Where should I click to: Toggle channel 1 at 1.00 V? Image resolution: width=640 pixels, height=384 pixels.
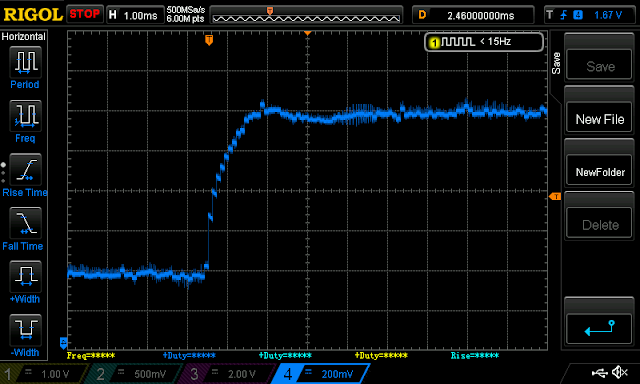pos(43,374)
